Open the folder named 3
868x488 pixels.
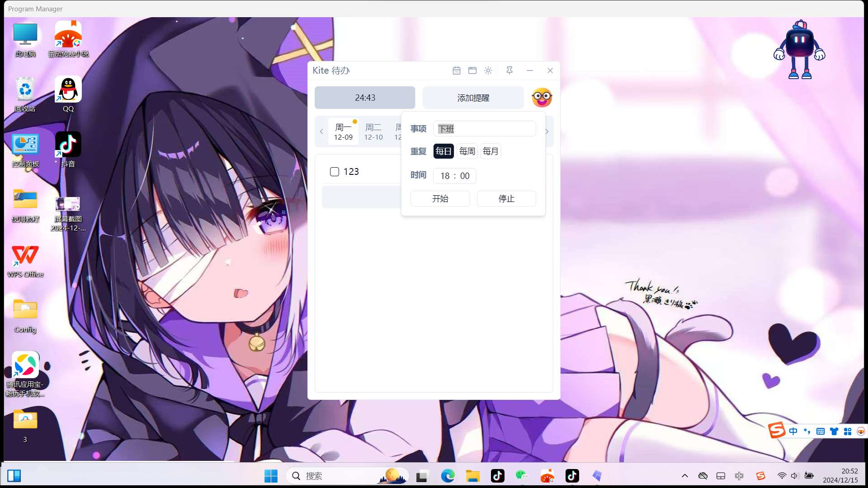tap(25, 426)
